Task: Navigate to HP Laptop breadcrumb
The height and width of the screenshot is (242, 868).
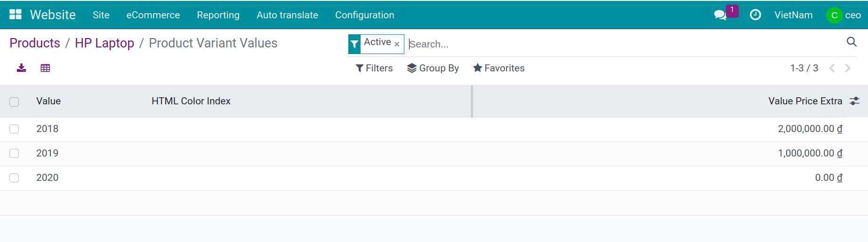Action: (x=104, y=43)
